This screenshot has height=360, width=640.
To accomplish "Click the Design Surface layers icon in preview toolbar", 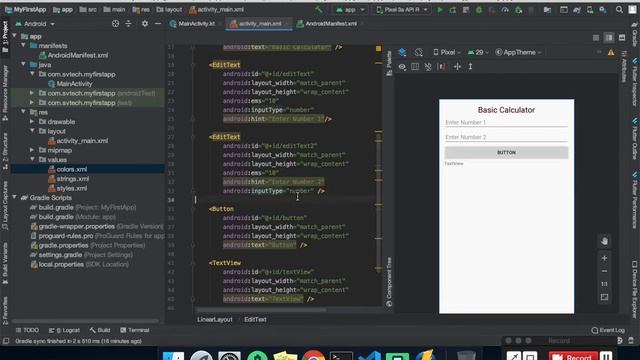I will click(x=402, y=52).
